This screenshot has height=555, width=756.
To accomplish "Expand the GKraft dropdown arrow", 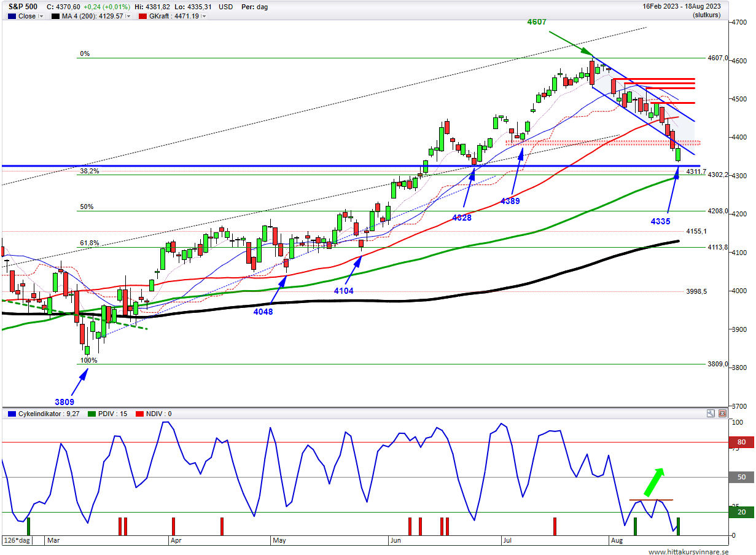I will (204, 17).
